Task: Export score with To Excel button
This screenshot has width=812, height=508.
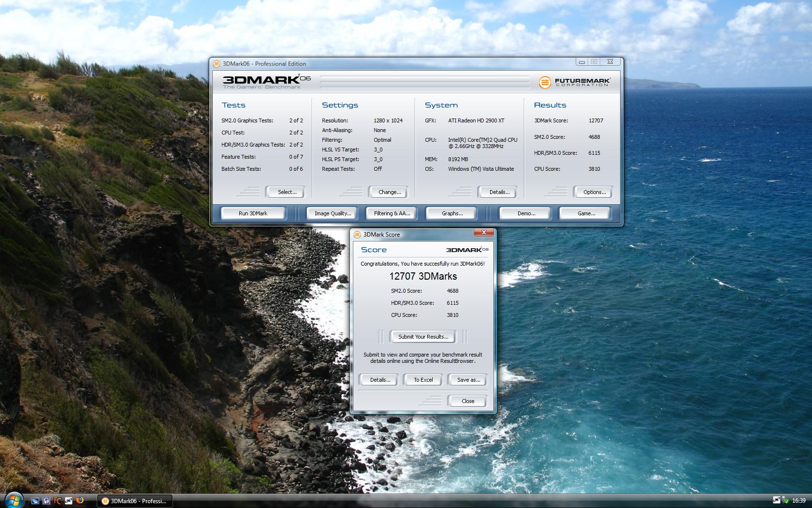Action: pyautogui.click(x=423, y=380)
